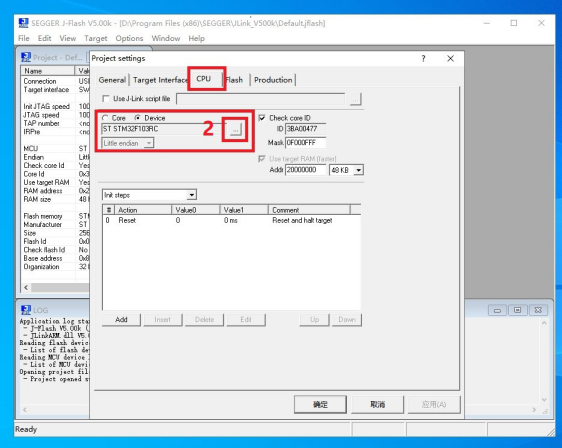Click the Project window scroll left arrow
Image resolution: width=562 pixels, height=448 pixels.
click(26, 287)
